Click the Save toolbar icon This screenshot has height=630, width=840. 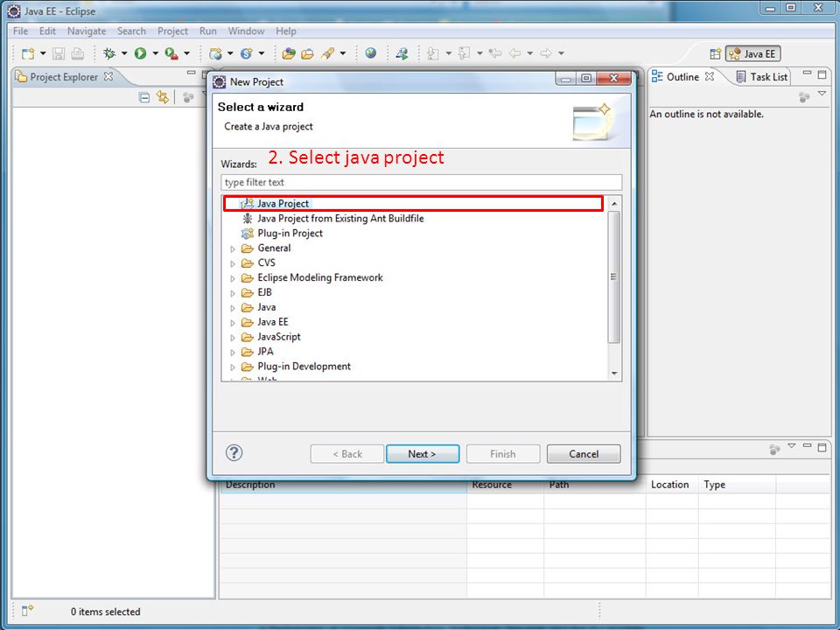[x=59, y=53]
